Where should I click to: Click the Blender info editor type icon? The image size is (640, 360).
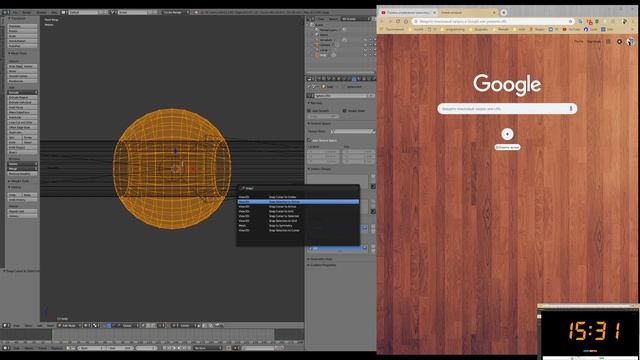click(6, 12)
